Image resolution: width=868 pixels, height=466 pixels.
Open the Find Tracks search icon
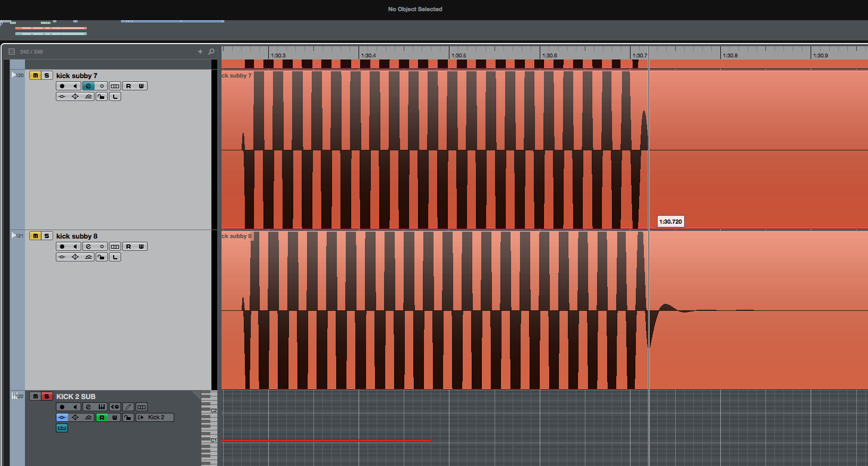click(211, 52)
